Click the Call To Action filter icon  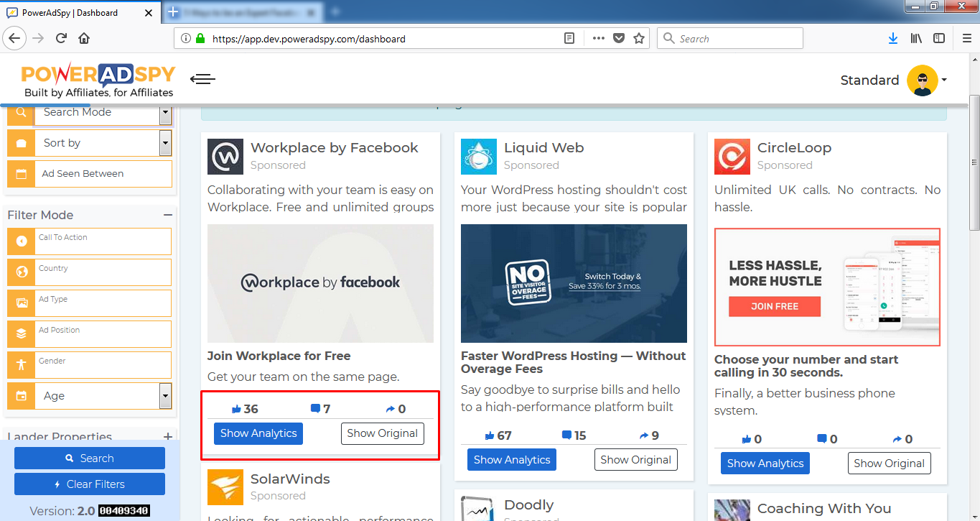(x=22, y=241)
